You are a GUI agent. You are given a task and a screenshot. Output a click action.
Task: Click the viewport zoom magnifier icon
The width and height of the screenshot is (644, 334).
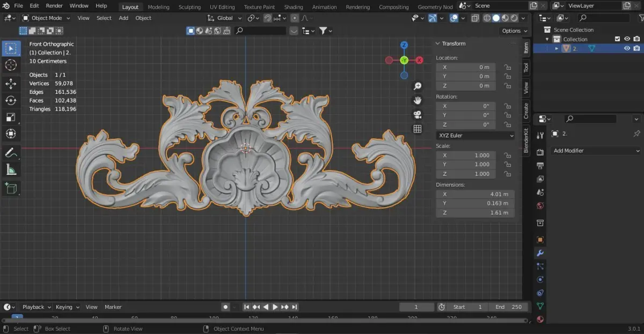[418, 86]
